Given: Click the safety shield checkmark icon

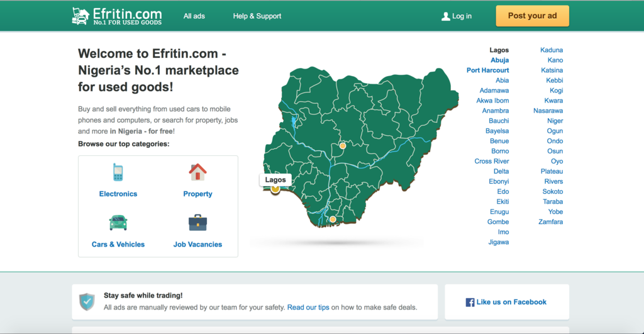Looking at the screenshot, I should tap(87, 301).
